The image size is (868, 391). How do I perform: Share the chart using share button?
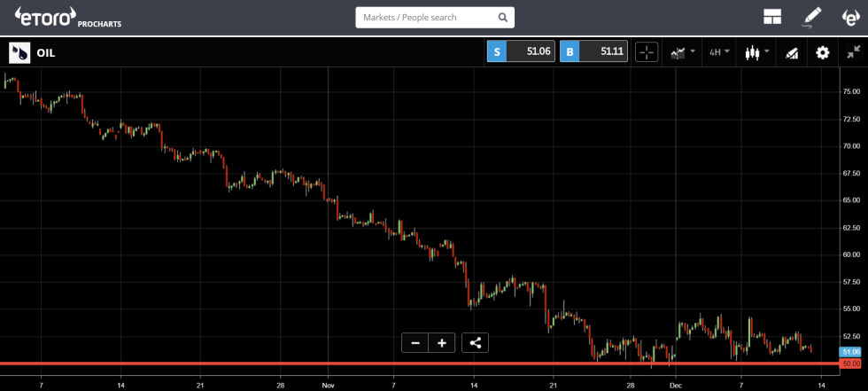click(x=475, y=342)
